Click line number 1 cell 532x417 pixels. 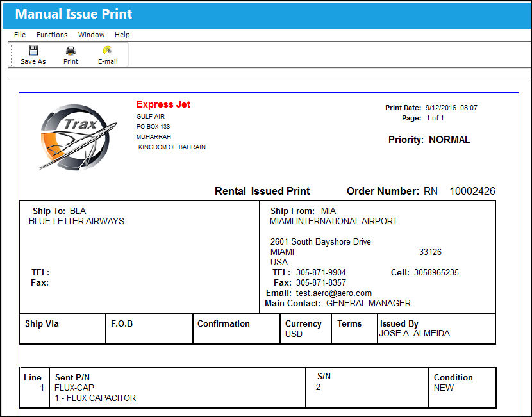42,388
